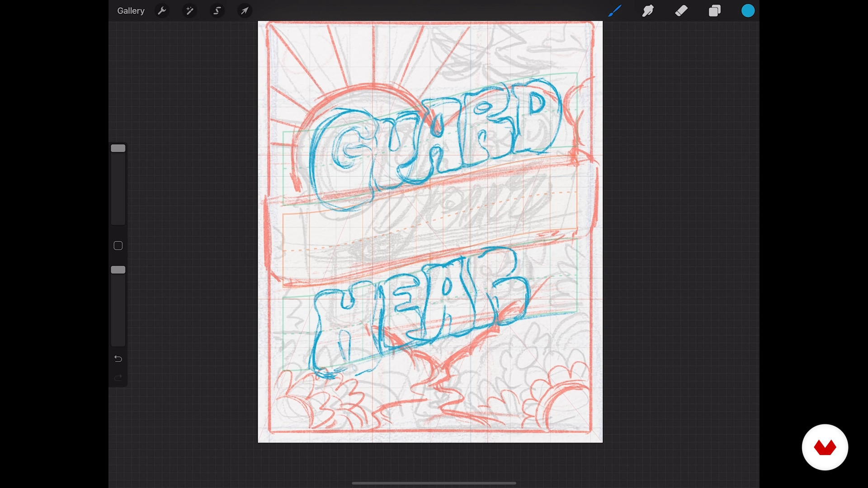Screen dimensions: 868x488
Task: Undo the last stroke
Action: (x=118, y=359)
